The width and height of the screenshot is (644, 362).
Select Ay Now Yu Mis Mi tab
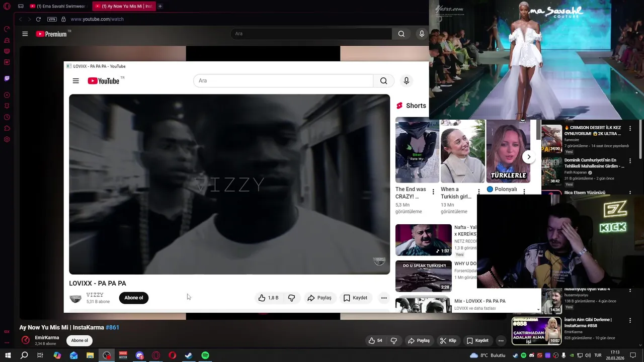pyautogui.click(x=124, y=6)
